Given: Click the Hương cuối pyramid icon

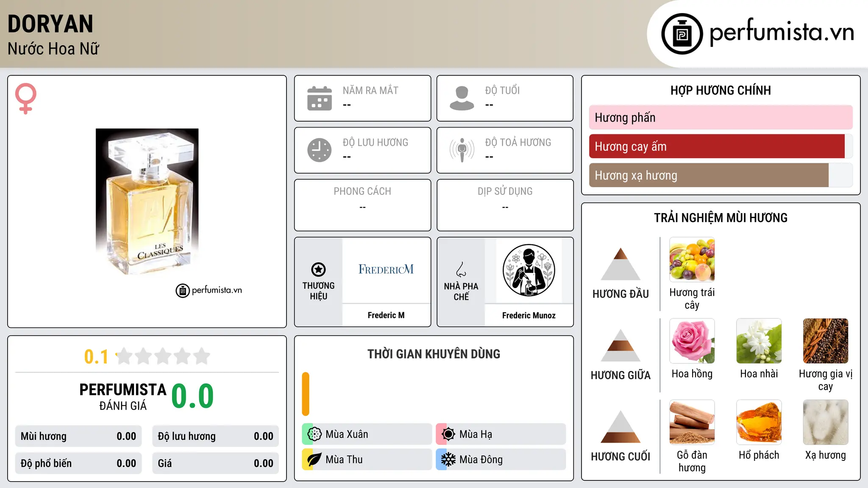Looking at the screenshot, I should 620,427.
